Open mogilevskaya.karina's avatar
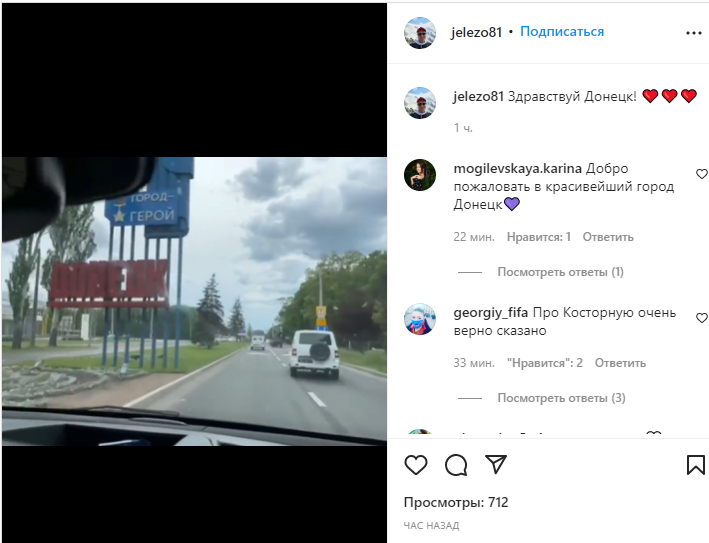 point(420,175)
